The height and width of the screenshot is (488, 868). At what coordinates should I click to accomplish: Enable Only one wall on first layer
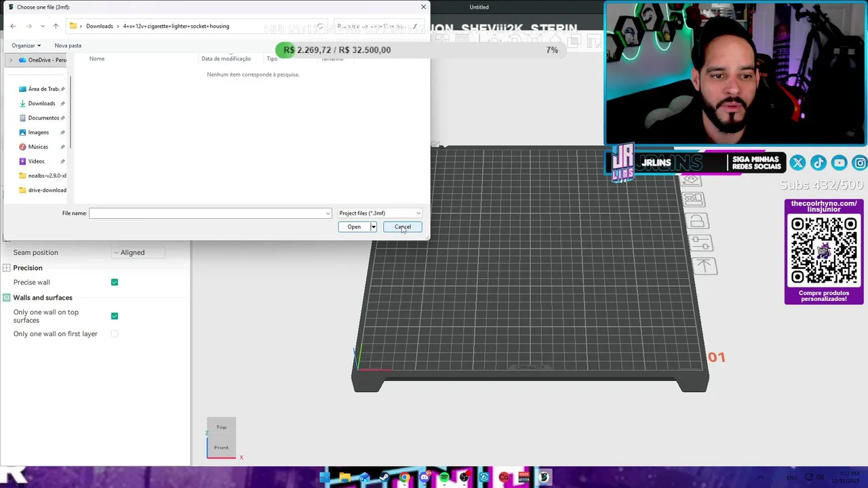[x=115, y=333]
